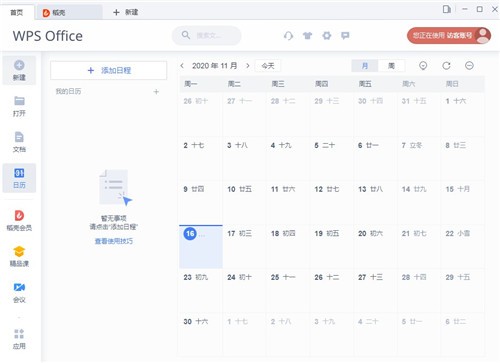Select 22 小雪 in the calendar
This screenshot has height=363, width=500.
462,247
